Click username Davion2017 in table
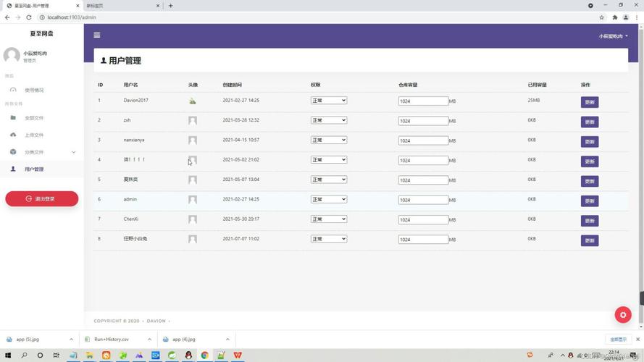Image resolution: width=644 pixels, height=362 pixels. point(136,100)
